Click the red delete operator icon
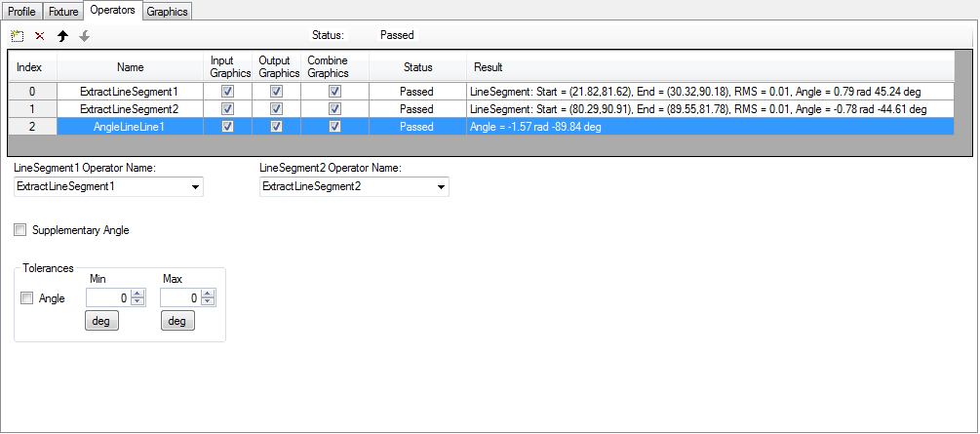The image size is (980, 434). tap(40, 36)
